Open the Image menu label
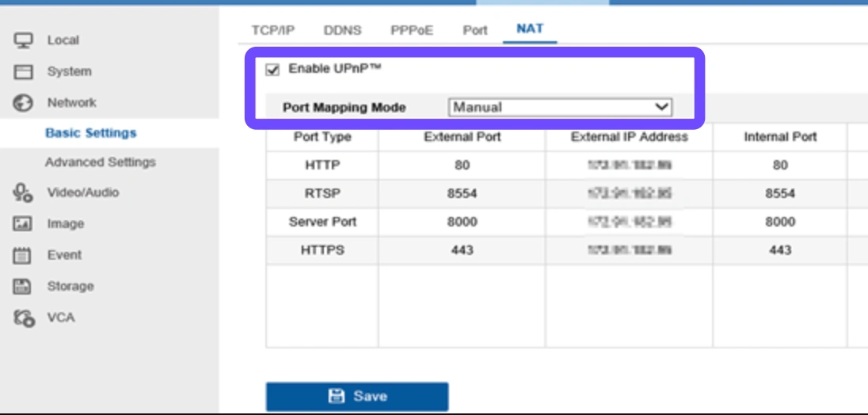This screenshot has width=868, height=415. [x=65, y=224]
